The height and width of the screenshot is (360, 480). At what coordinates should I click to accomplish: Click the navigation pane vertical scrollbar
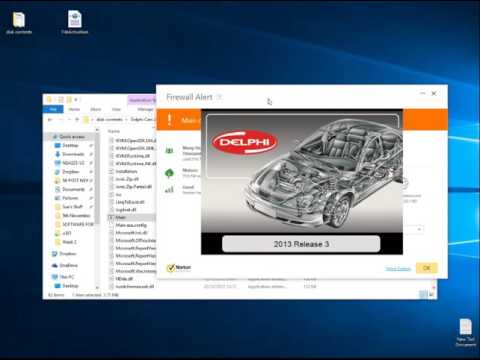point(97,178)
